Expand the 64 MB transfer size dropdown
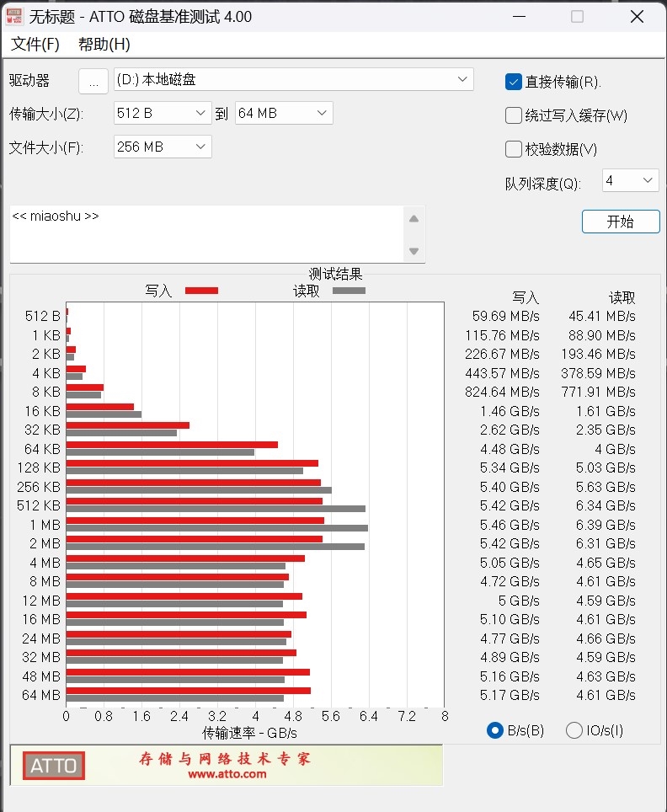Image resolution: width=667 pixels, height=812 pixels. point(284,113)
